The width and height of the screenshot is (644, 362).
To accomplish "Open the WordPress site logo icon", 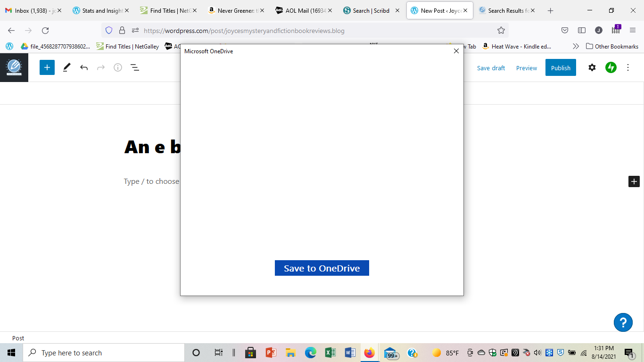I will coord(14,67).
